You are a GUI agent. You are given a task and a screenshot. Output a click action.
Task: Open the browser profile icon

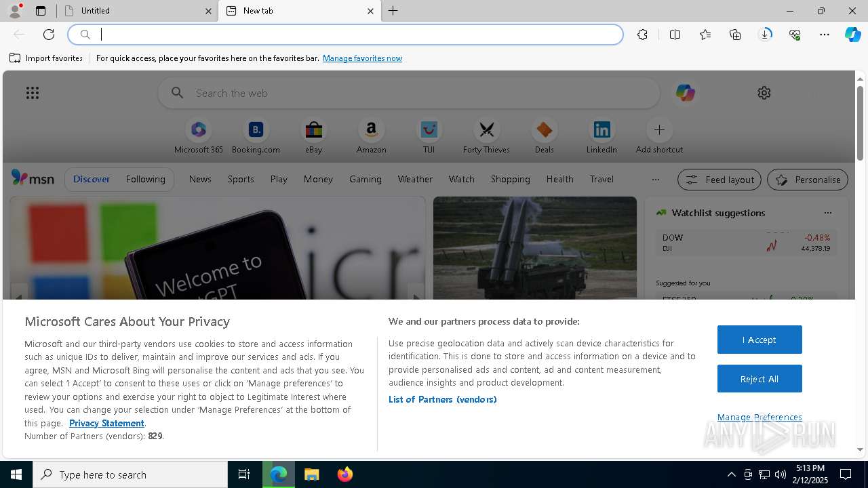tap(14, 11)
